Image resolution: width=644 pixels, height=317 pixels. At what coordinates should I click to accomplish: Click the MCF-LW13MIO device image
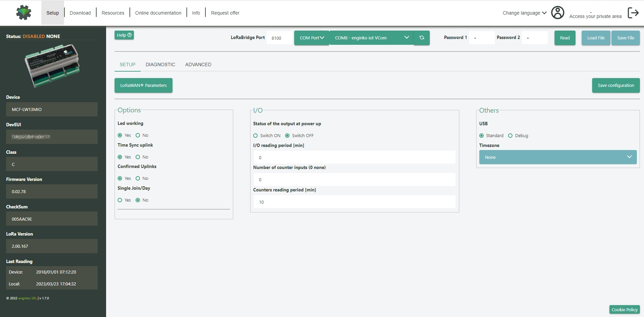[52, 66]
